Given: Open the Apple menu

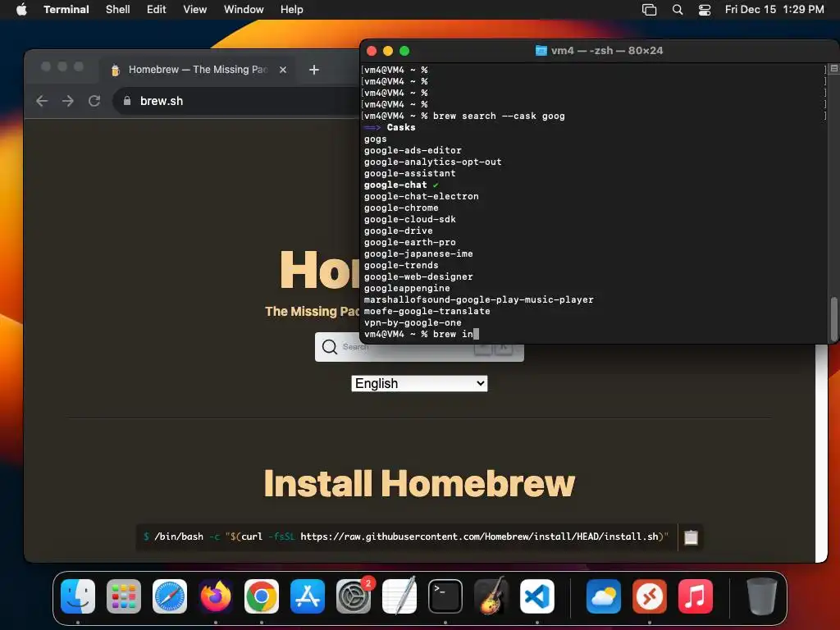Looking at the screenshot, I should [21, 9].
